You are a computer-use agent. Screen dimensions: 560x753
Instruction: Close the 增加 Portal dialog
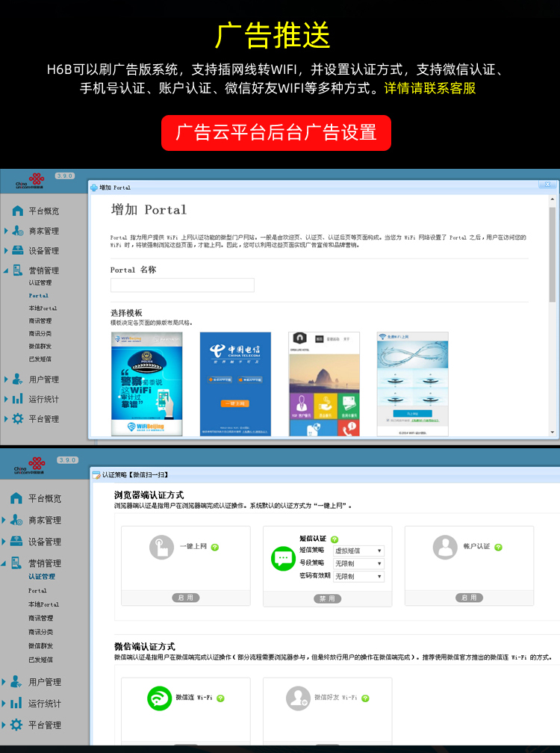547,185
